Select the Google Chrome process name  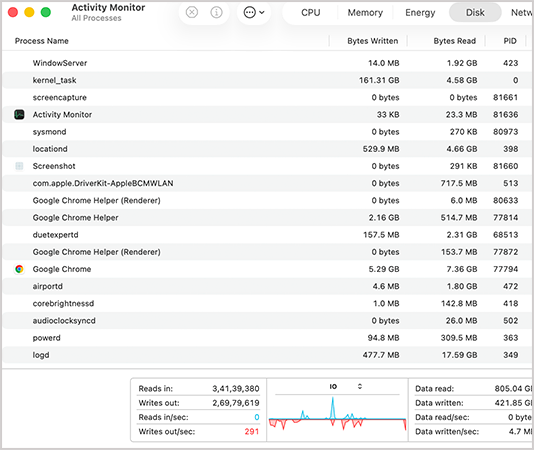coord(62,269)
